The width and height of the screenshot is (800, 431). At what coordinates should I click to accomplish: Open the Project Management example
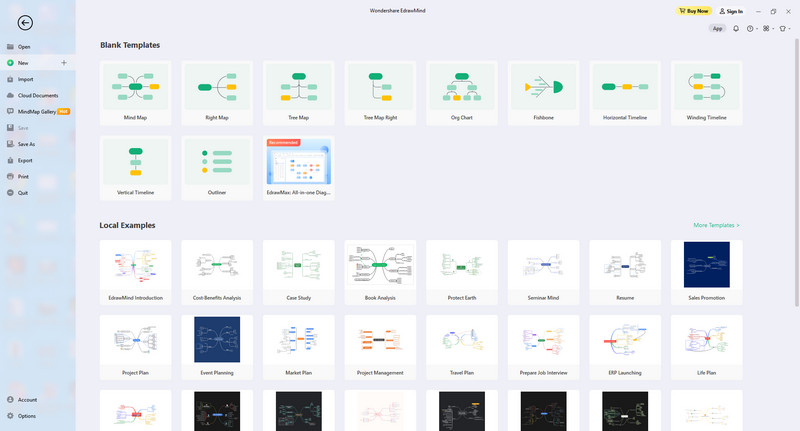380,347
